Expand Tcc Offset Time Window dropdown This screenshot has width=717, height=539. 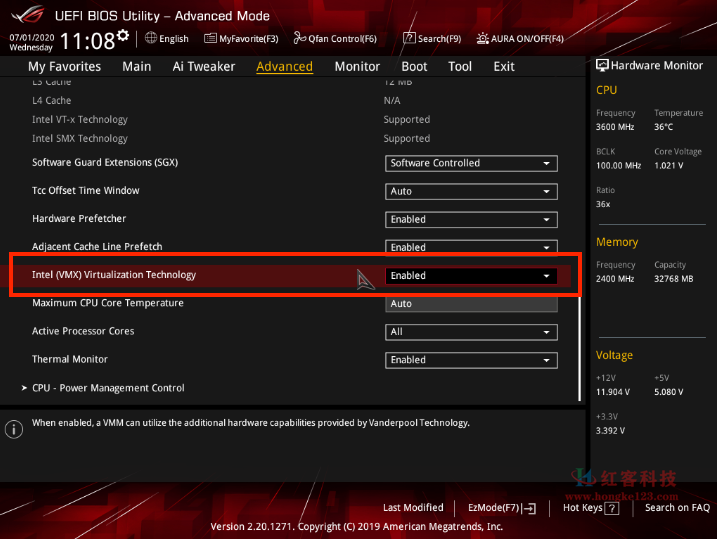[471, 191]
